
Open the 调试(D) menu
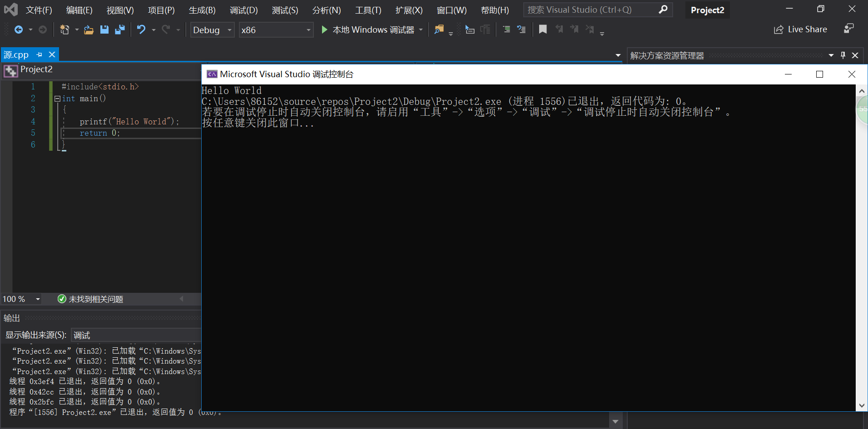(244, 10)
